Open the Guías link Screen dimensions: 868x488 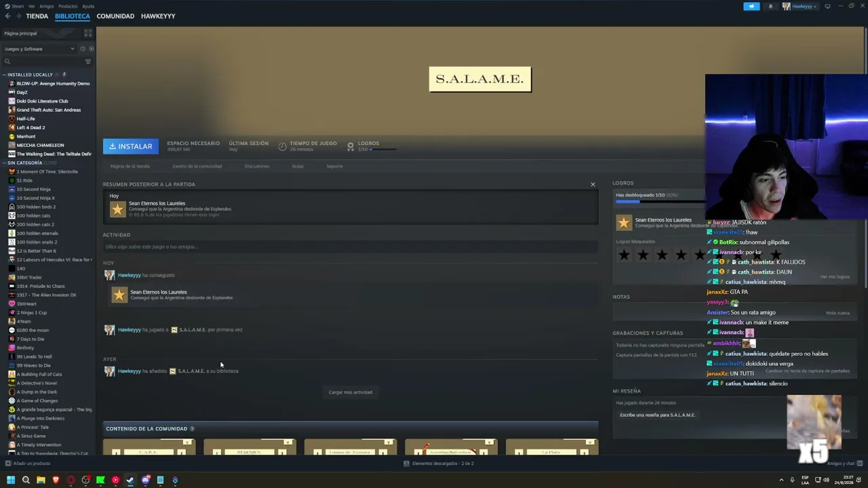click(x=298, y=166)
